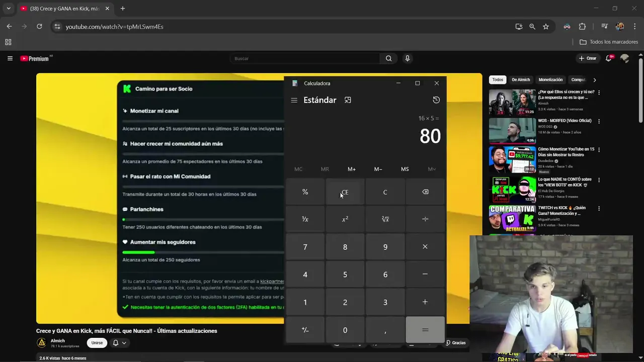Select the Todos filter chip
The width and height of the screenshot is (644, 362).
click(x=498, y=79)
